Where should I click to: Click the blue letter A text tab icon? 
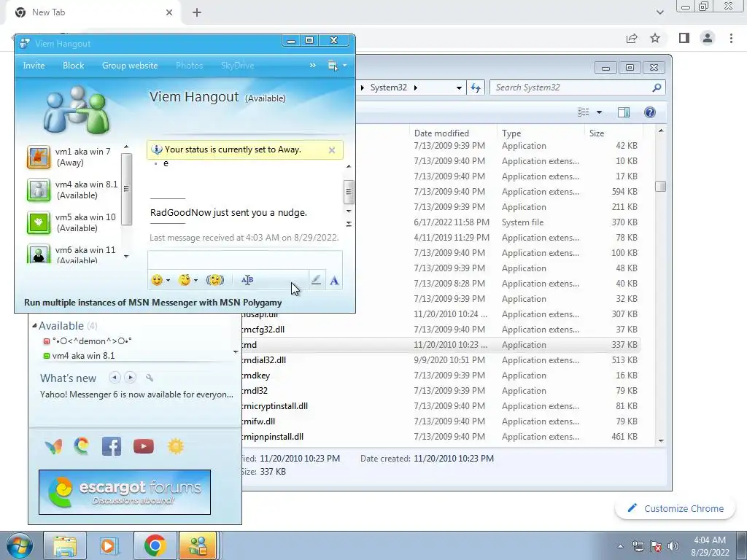[x=334, y=281]
